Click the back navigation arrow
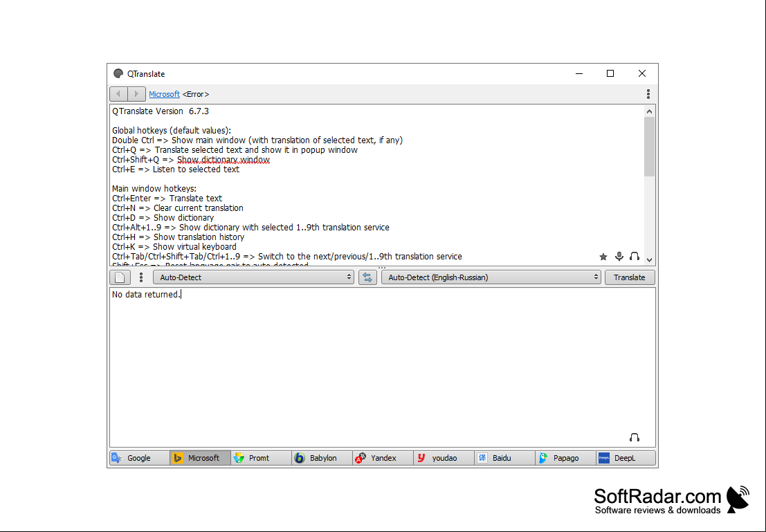Viewport: 766px width, 532px height. [119, 94]
